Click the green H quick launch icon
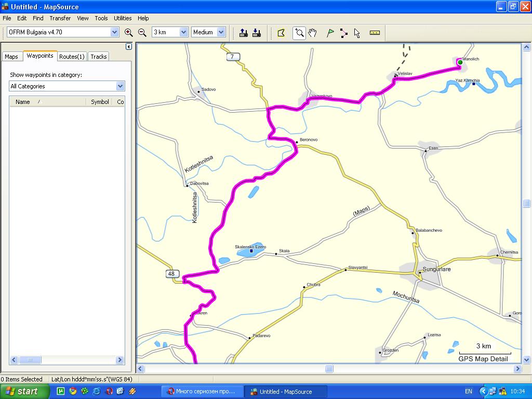 (61, 391)
